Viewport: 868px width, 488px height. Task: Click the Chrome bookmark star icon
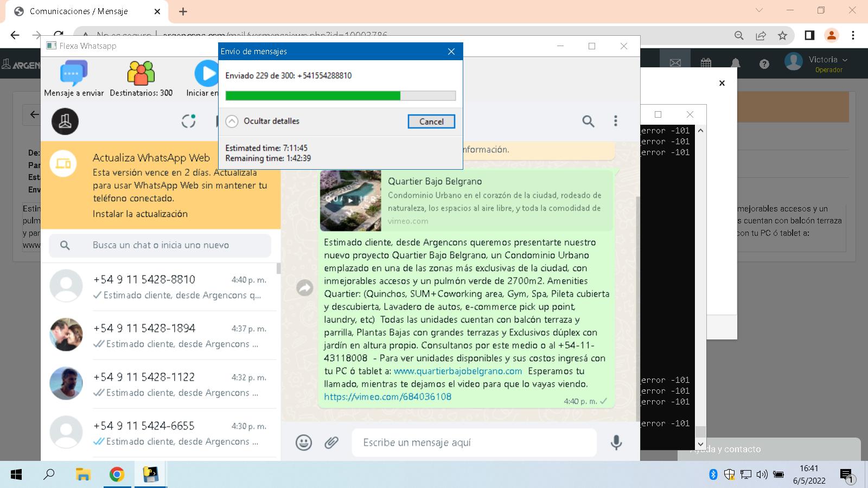click(x=782, y=35)
